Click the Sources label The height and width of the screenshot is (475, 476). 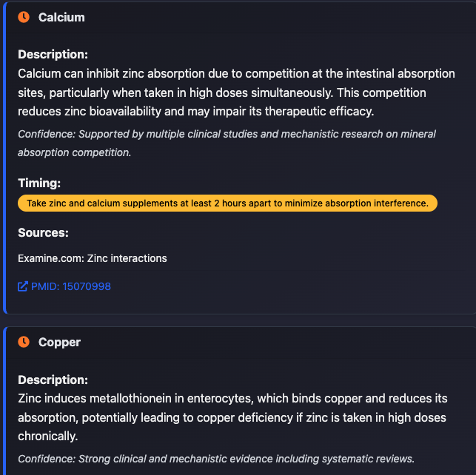43,232
